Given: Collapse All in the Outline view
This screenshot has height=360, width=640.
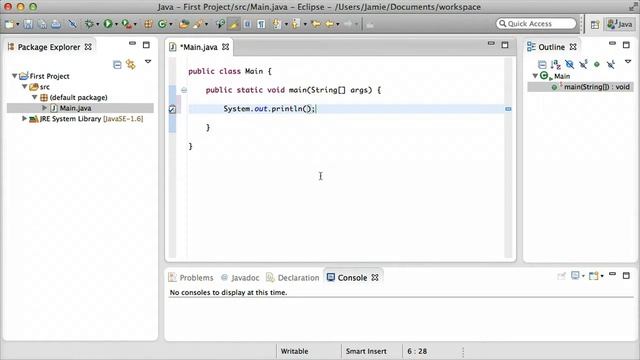Looking at the screenshot, I should tap(542, 64).
